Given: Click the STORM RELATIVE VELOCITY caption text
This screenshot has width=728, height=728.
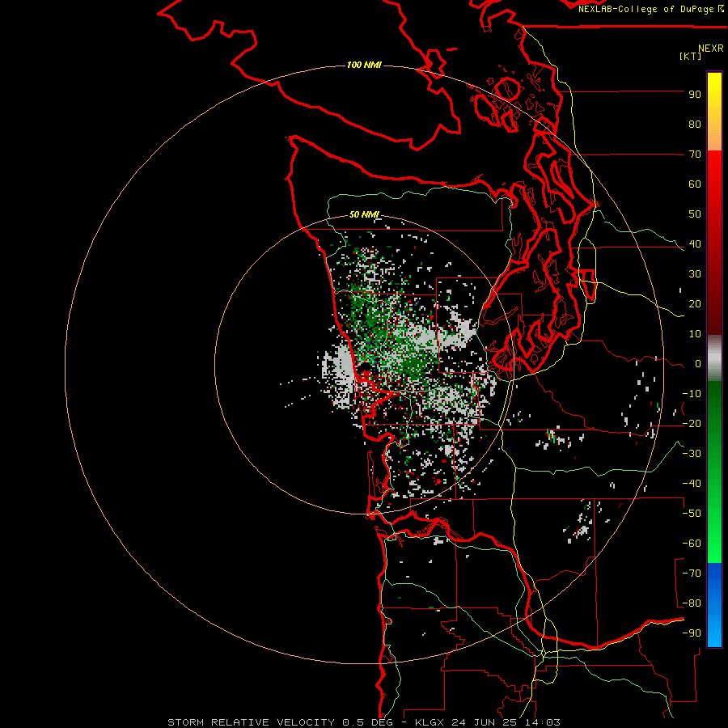Looking at the screenshot, I should click(x=252, y=722).
